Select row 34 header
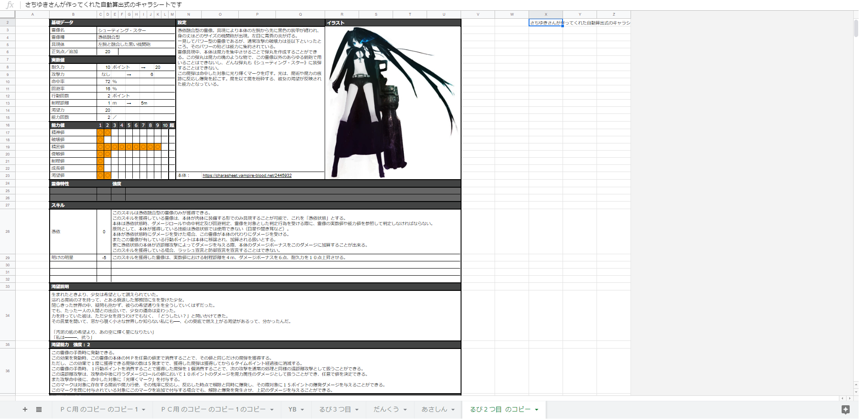The height and width of the screenshot is (420, 868). click(x=8, y=315)
